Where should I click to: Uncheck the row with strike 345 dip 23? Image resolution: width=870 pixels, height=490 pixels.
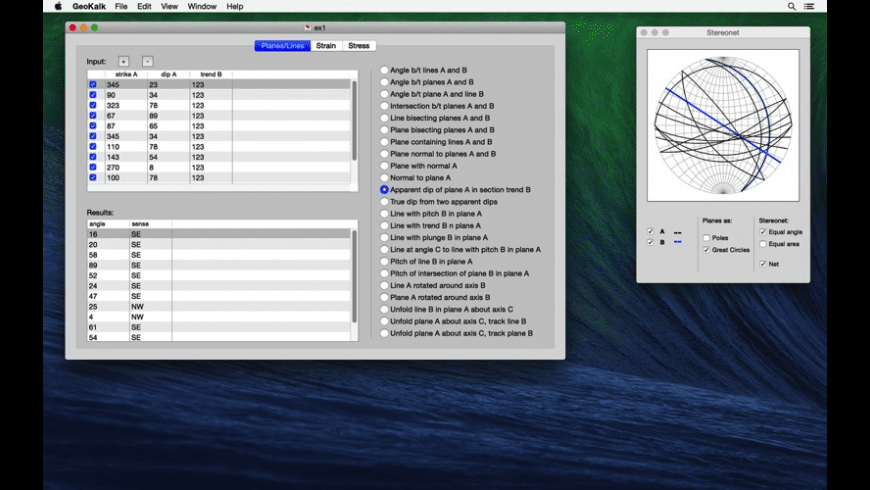93,84
